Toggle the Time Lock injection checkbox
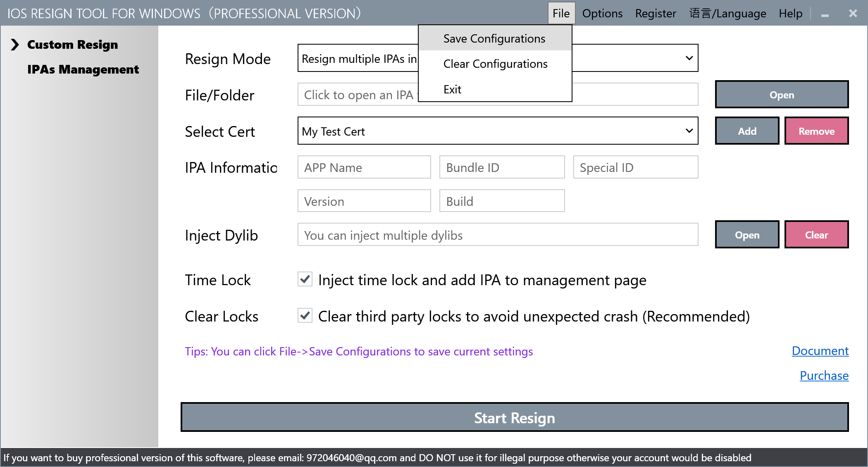The width and height of the screenshot is (868, 467). click(305, 279)
